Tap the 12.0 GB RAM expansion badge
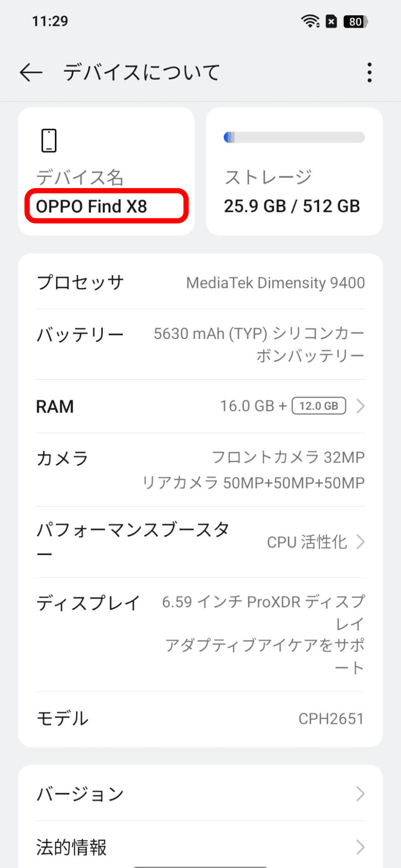401x868 pixels. pyautogui.click(x=319, y=406)
